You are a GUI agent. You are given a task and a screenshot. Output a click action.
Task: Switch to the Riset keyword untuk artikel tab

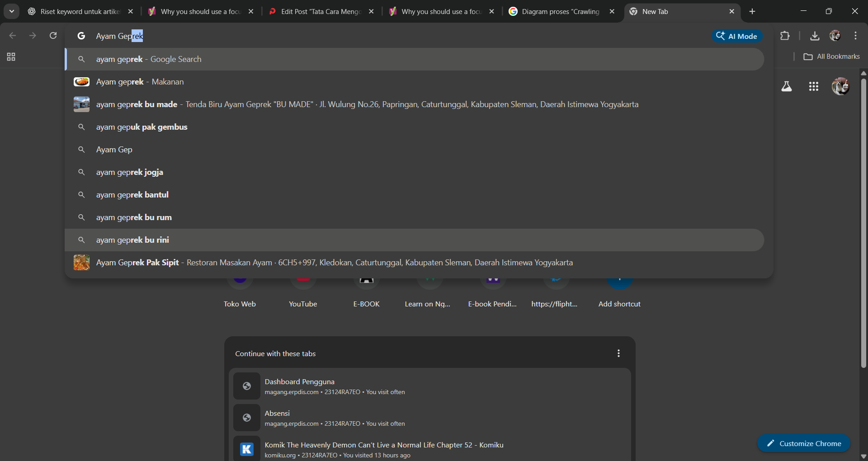tap(80, 12)
